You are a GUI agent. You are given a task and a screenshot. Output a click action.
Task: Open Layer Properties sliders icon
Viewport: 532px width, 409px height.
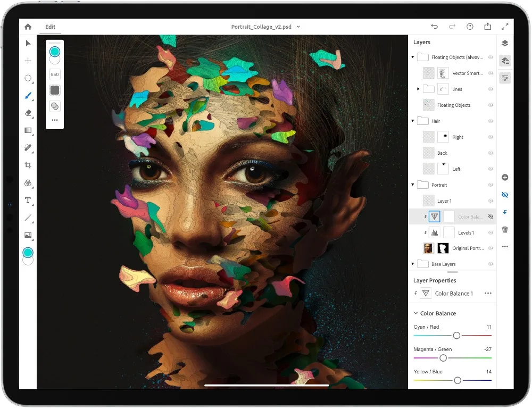(505, 78)
